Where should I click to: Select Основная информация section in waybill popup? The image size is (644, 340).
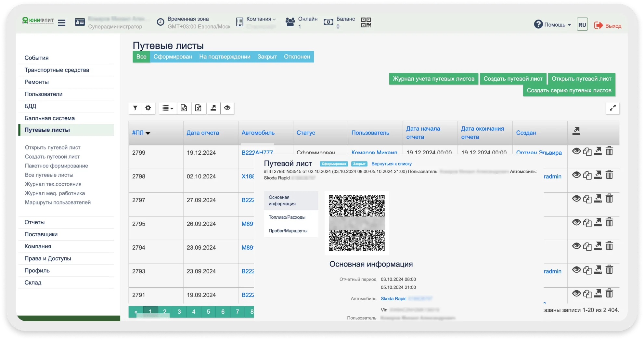point(291,201)
